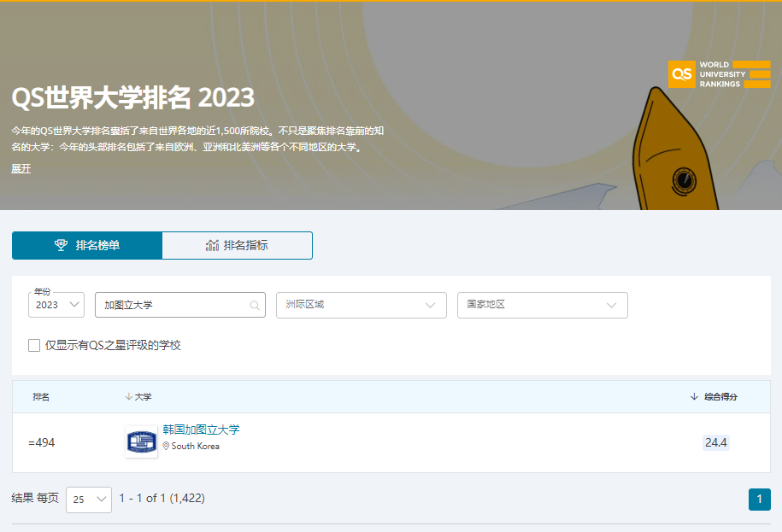Open the 韩国加图立大学 university link

[x=201, y=430]
